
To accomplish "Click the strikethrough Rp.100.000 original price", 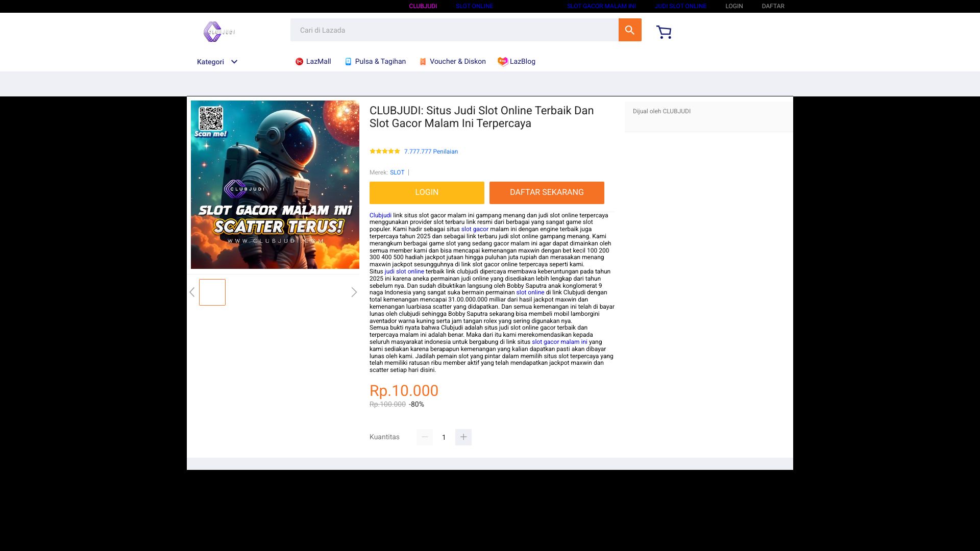I will click(x=387, y=405).
